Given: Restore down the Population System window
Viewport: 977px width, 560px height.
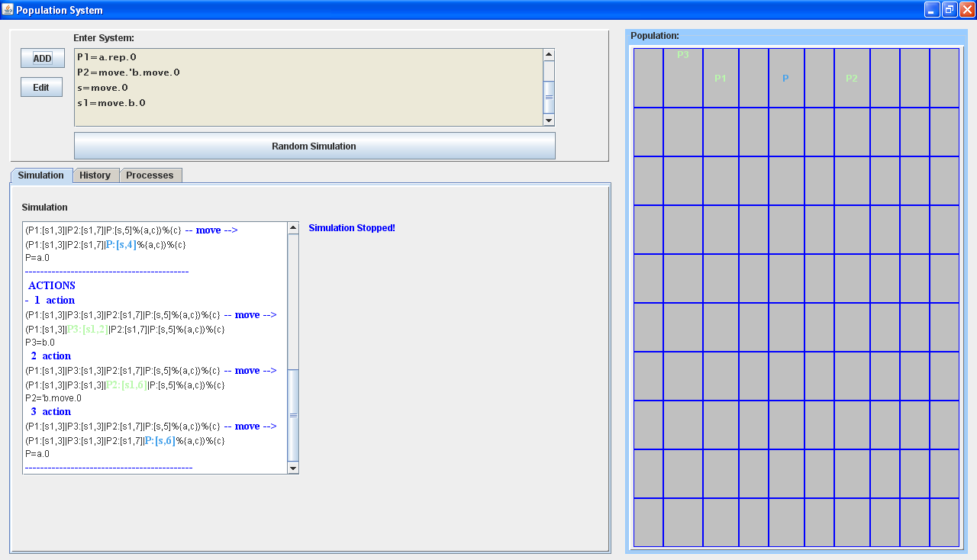Looking at the screenshot, I should pos(950,10).
